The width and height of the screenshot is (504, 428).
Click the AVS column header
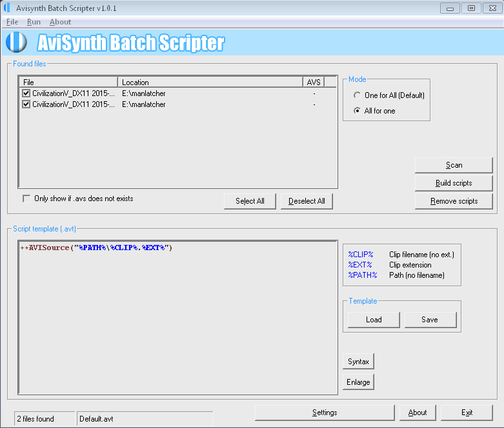[x=314, y=83]
